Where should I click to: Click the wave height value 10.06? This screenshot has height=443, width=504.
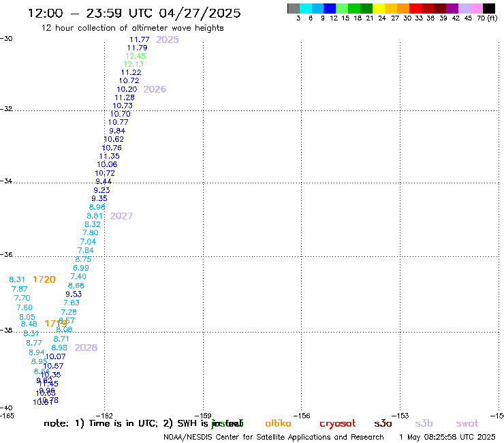tap(107, 164)
